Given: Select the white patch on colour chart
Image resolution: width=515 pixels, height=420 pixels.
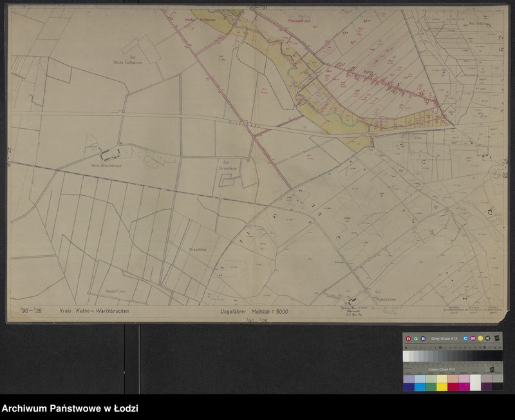Looking at the screenshot, I should pos(475,383).
